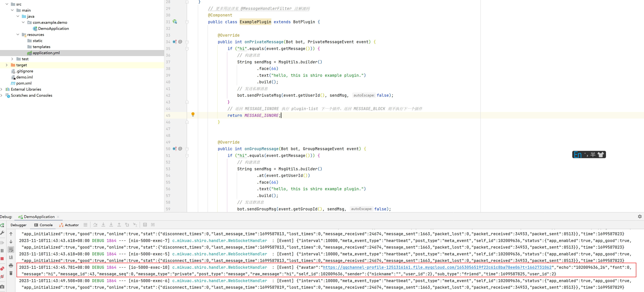Clear all console output with trash icon

click(x=11, y=273)
